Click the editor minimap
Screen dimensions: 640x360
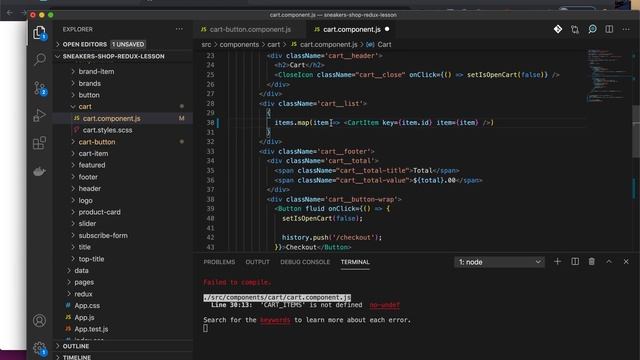[608, 76]
